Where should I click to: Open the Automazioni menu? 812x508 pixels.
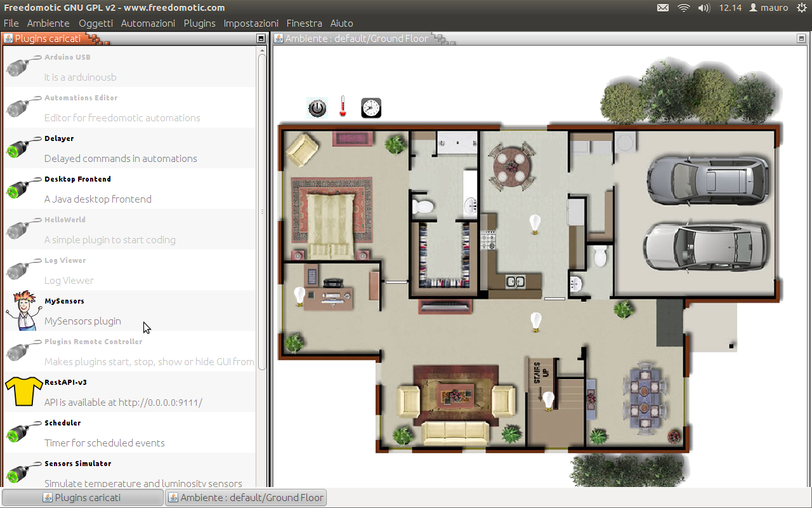148,23
